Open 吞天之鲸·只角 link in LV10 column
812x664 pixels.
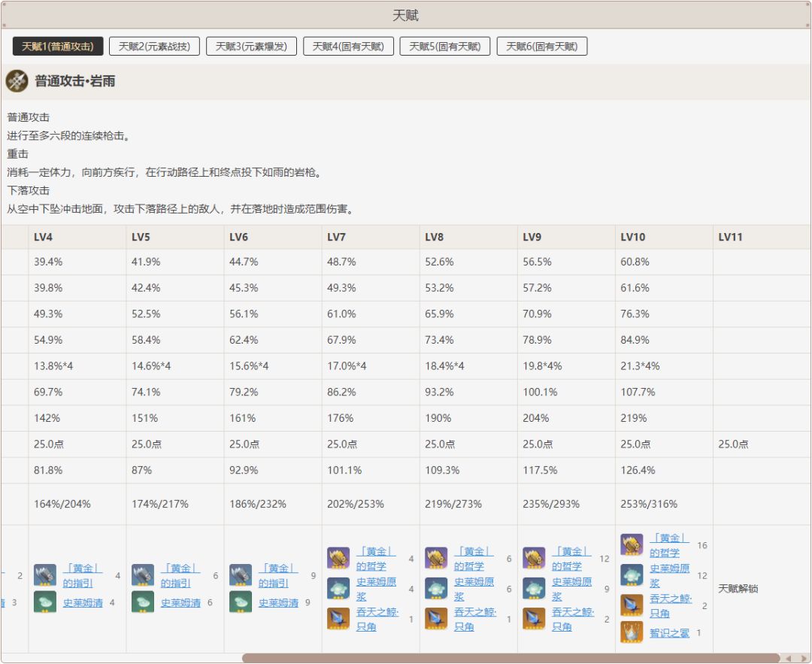pos(671,605)
